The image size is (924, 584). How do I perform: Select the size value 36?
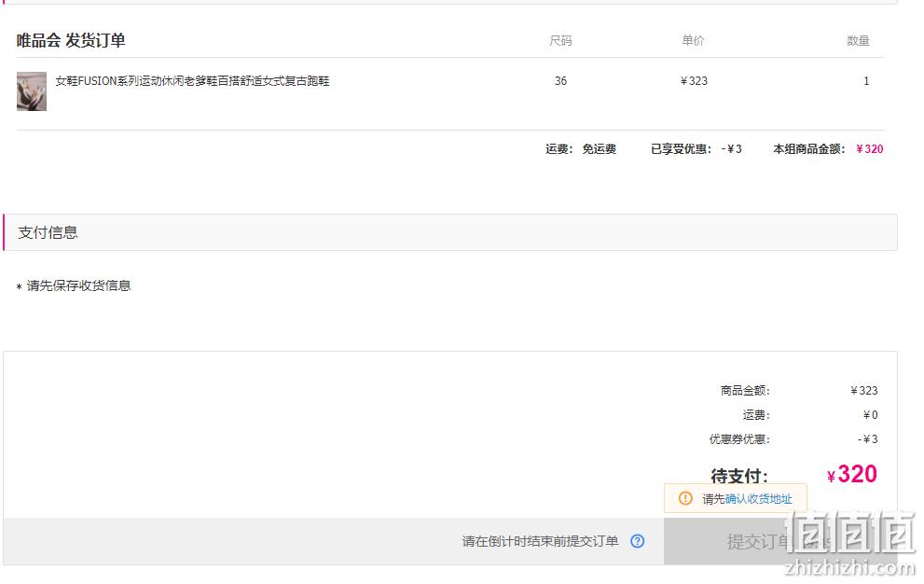coord(560,81)
